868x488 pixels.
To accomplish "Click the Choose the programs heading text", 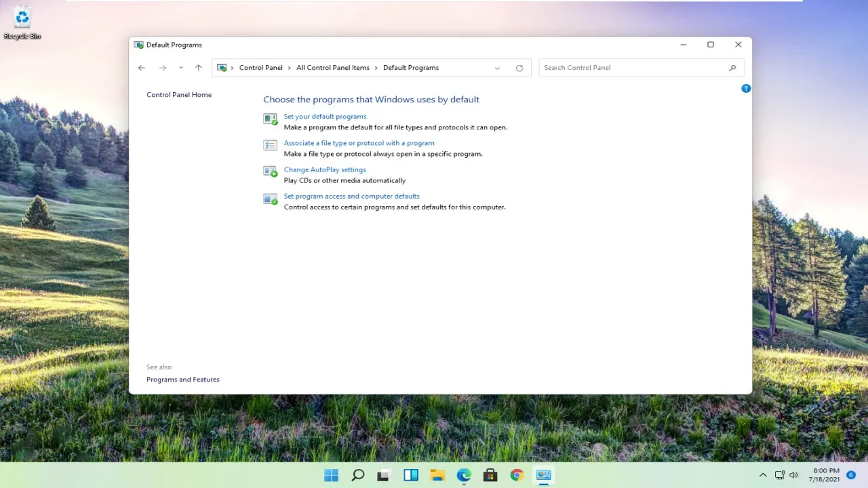I will click(371, 100).
